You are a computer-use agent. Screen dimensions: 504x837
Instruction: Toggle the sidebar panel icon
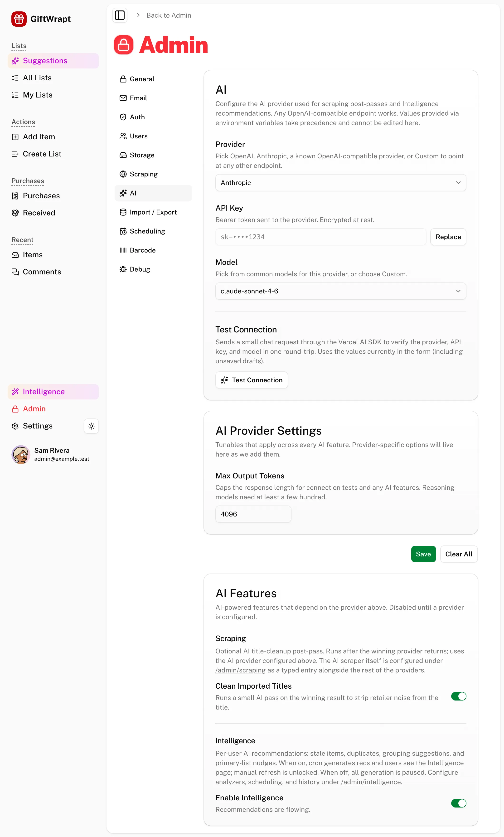(x=120, y=15)
